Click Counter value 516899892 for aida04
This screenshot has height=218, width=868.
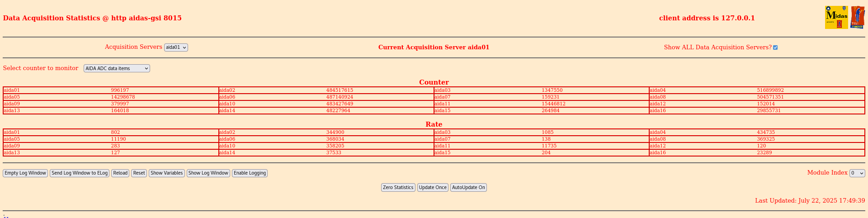[x=770, y=90]
